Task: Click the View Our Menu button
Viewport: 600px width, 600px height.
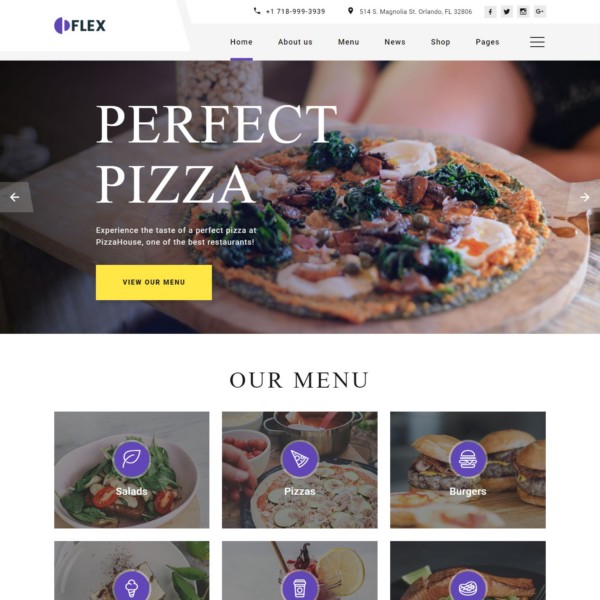Action: click(154, 282)
